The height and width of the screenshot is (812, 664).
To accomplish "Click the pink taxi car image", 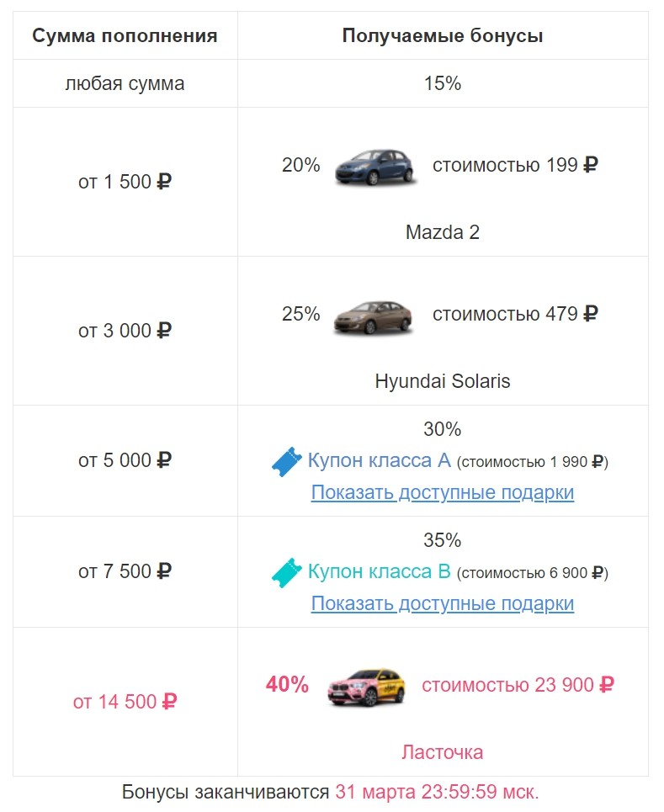I will point(366,686).
